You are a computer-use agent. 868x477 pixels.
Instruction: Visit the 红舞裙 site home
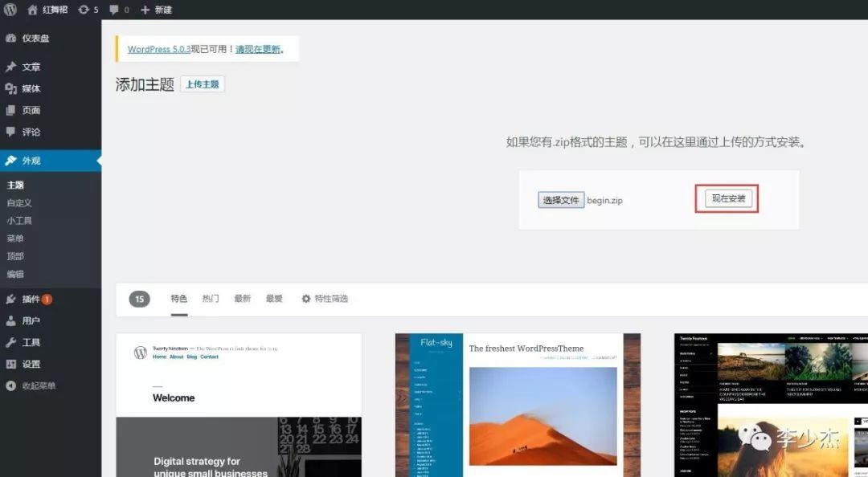pos(47,10)
